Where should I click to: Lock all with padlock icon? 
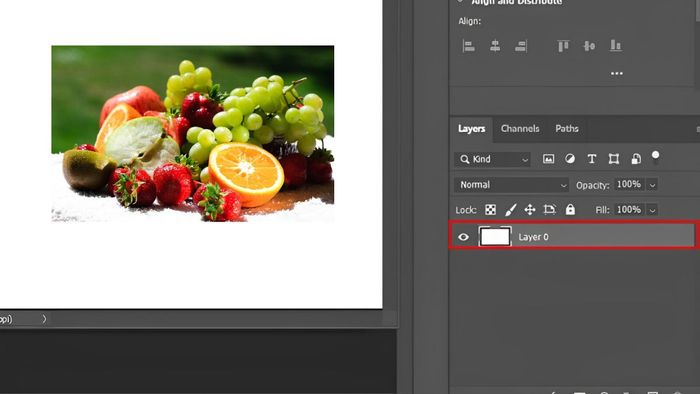pyautogui.click(x=570, y=210)
